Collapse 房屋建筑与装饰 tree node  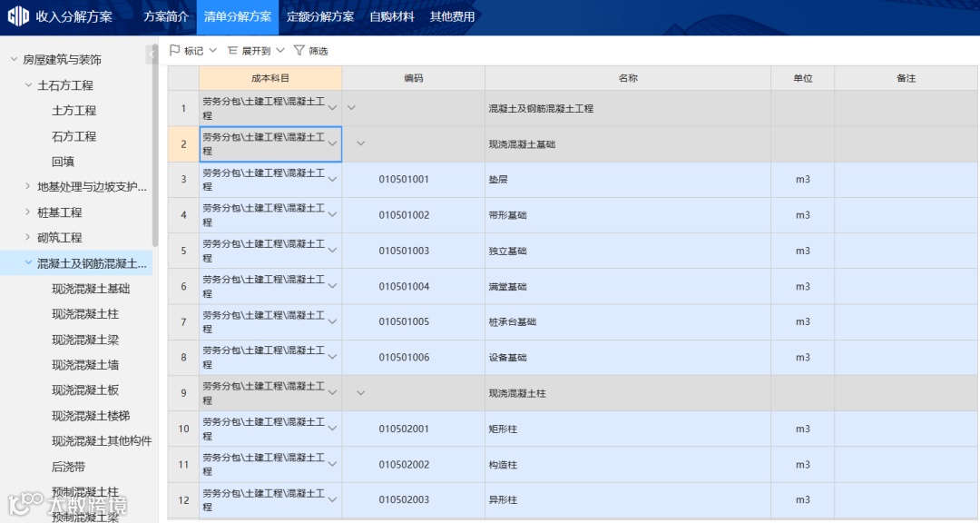point(14,59)
